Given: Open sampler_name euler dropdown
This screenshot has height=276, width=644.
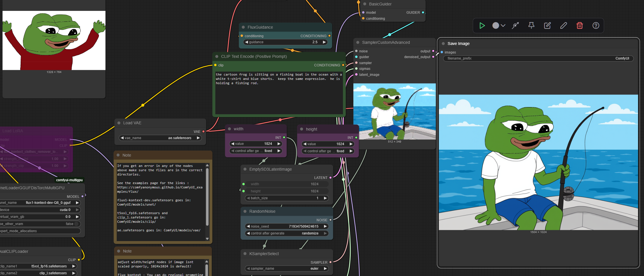Looking at the screenshot, I should [287, 269].
